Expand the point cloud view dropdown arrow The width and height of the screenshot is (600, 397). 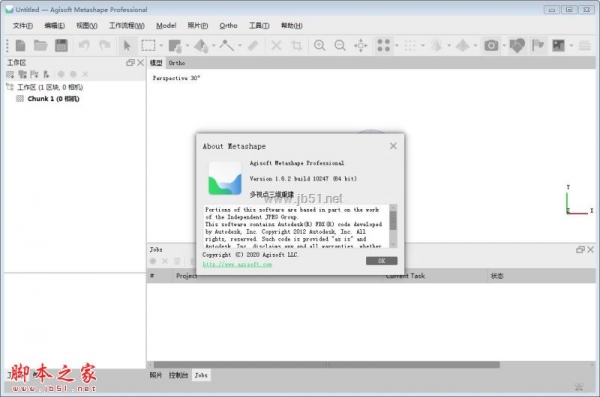pyautogui.click(x=396, y=46)
